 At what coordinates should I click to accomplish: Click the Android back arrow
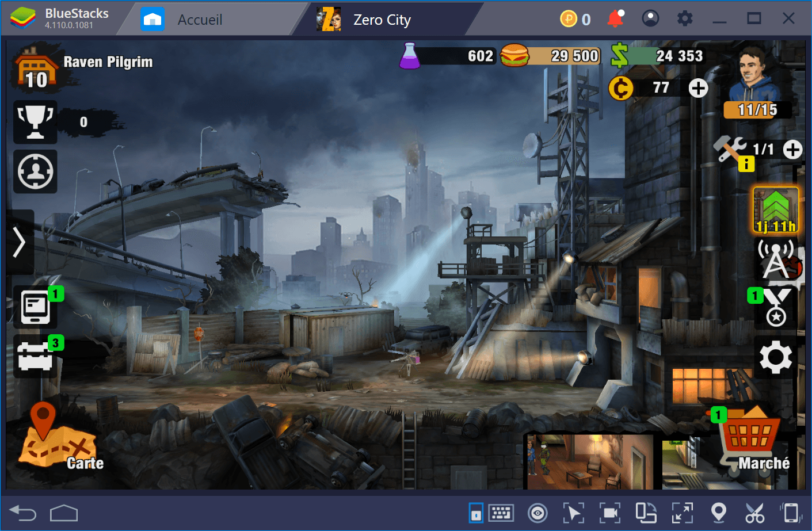pyautogui.click(x=23, y=513)
